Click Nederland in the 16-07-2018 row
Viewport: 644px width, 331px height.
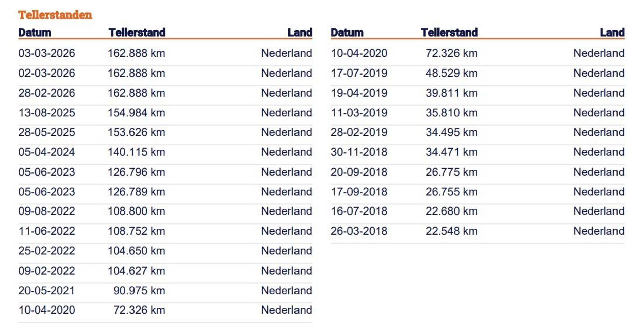point(599,211)
